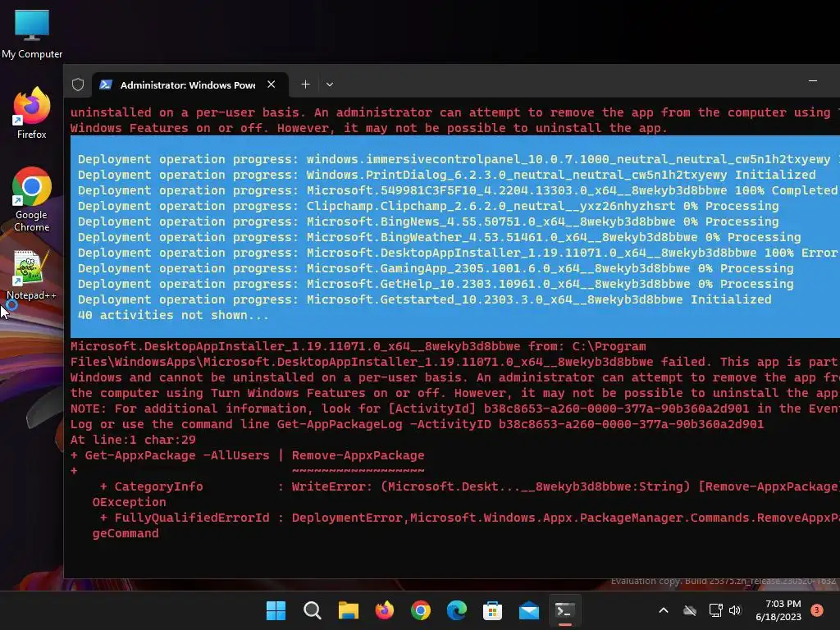Screen dimensions: 840x630
Task: Expand the new tab profile dropdown chevron
Action: [x=330, y=84]
